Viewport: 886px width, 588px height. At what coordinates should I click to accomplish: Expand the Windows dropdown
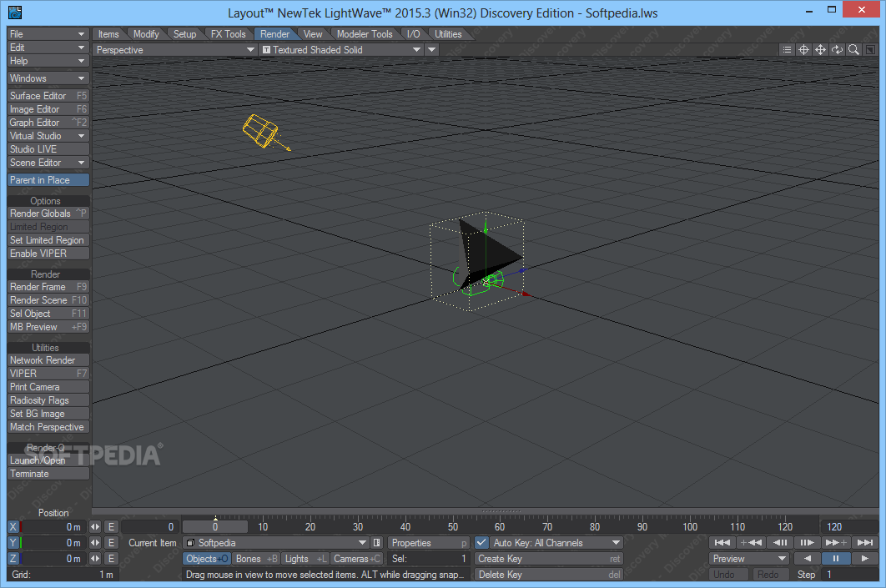coord(48,78)
